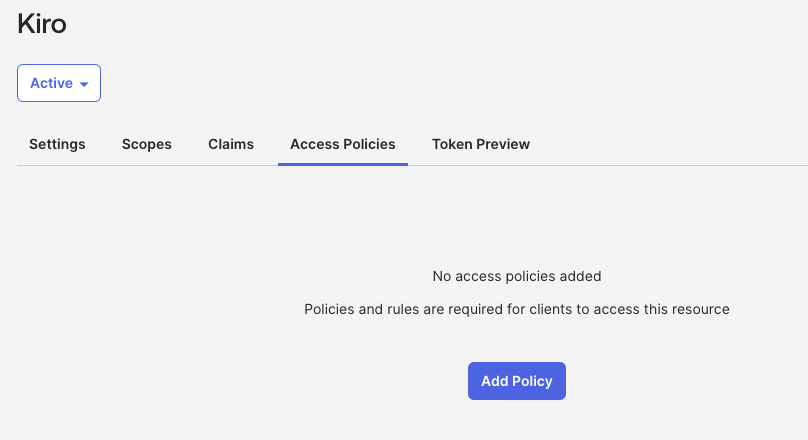Click the Kiro page heading
Screen dimensions: 808x440
click(42, 24)
